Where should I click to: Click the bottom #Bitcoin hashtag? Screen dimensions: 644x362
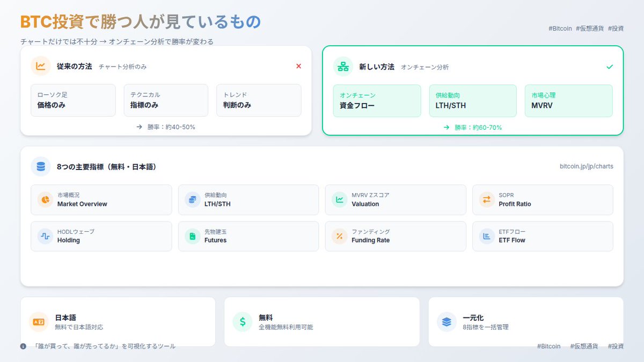coord(548,346)
